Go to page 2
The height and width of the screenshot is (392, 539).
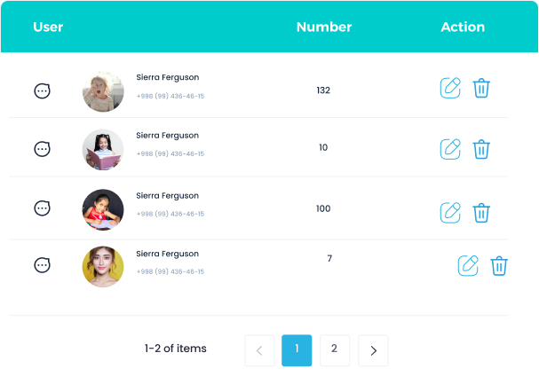334,349
